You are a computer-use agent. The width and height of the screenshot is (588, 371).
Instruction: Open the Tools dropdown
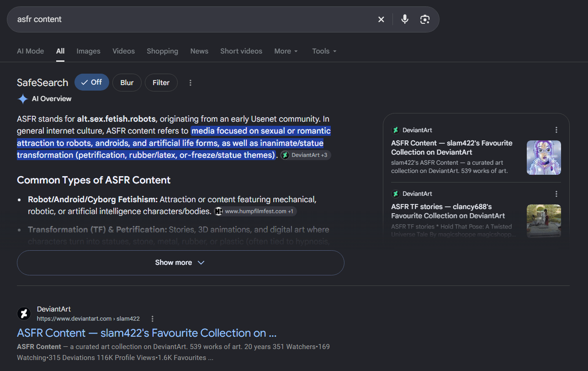click(324, 51)
